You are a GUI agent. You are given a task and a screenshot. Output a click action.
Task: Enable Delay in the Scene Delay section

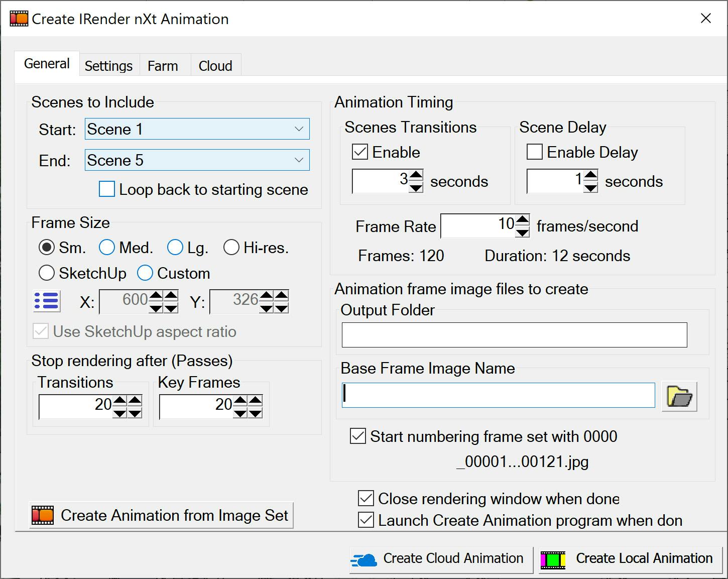[x=534, y=152]
